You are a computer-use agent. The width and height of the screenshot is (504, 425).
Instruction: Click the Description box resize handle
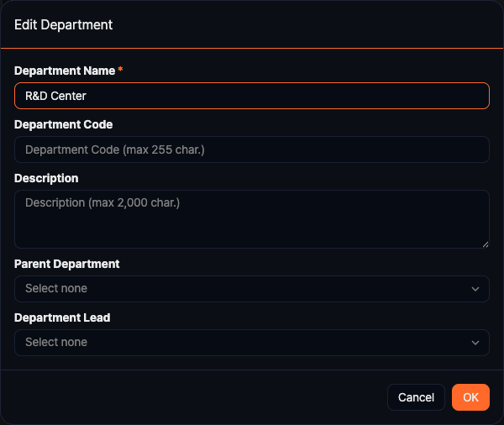point(485,244)
